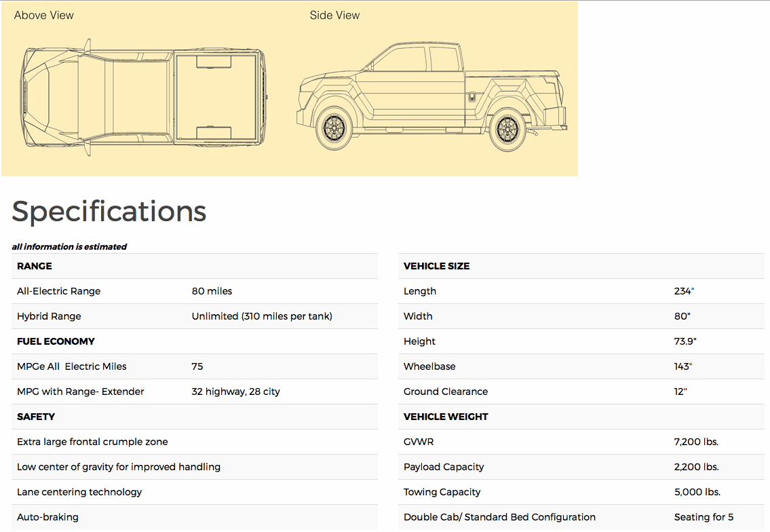The height and width of the screenshot is (532, 770).
Task: Click 'all information is estimated' note
Action: tap(69, 246)
